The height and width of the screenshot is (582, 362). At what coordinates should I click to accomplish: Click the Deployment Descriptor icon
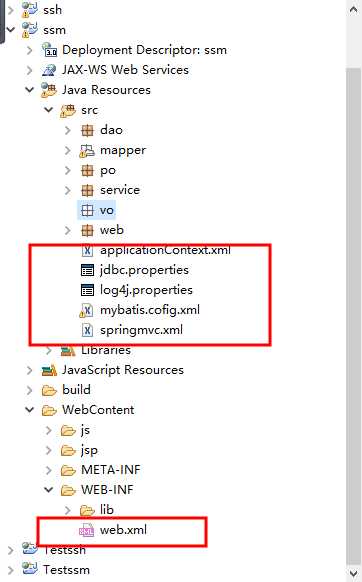[49, 50]
